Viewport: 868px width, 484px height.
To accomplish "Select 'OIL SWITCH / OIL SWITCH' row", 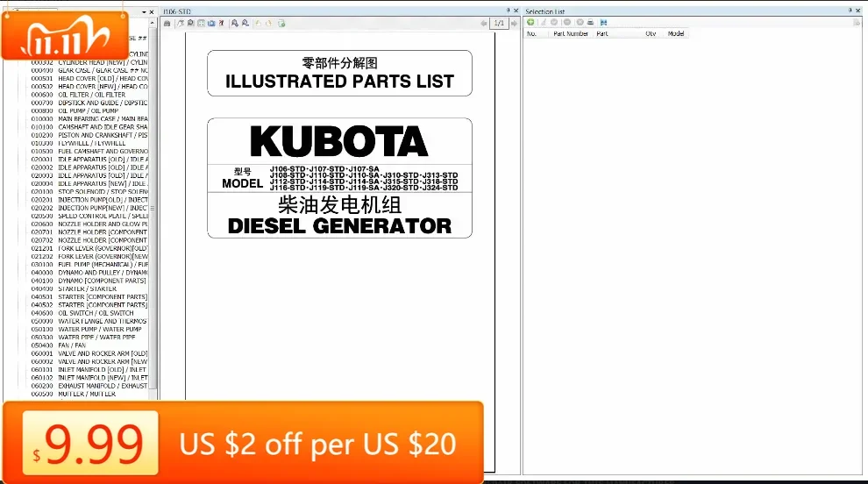I will pos(82,313).
